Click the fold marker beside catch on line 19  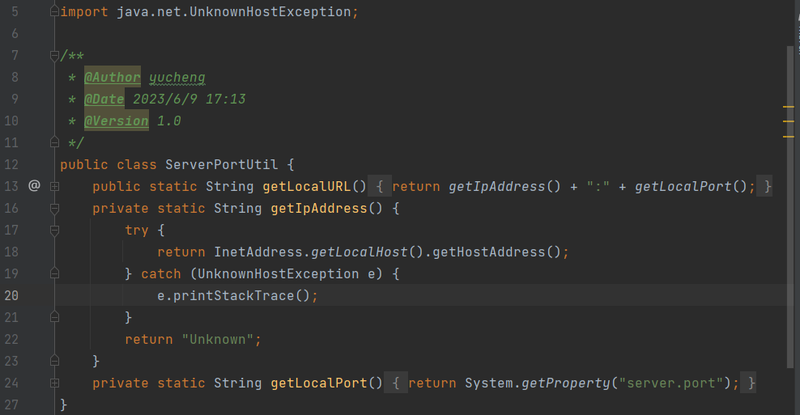coord(55,274)
